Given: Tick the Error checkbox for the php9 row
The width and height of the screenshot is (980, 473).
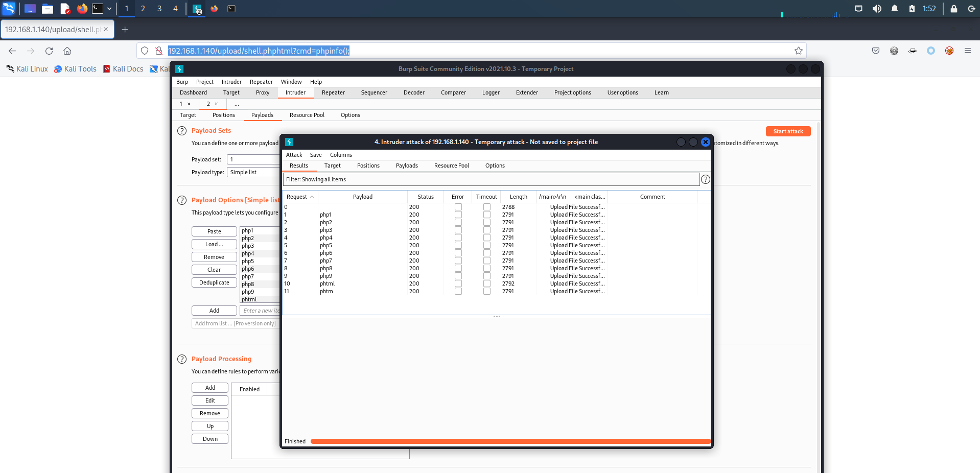Looking at the screenshot, I should click(x=458, y=276).
